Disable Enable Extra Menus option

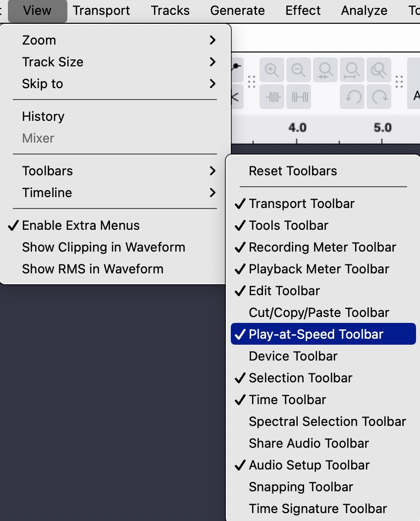pos(81,225)
